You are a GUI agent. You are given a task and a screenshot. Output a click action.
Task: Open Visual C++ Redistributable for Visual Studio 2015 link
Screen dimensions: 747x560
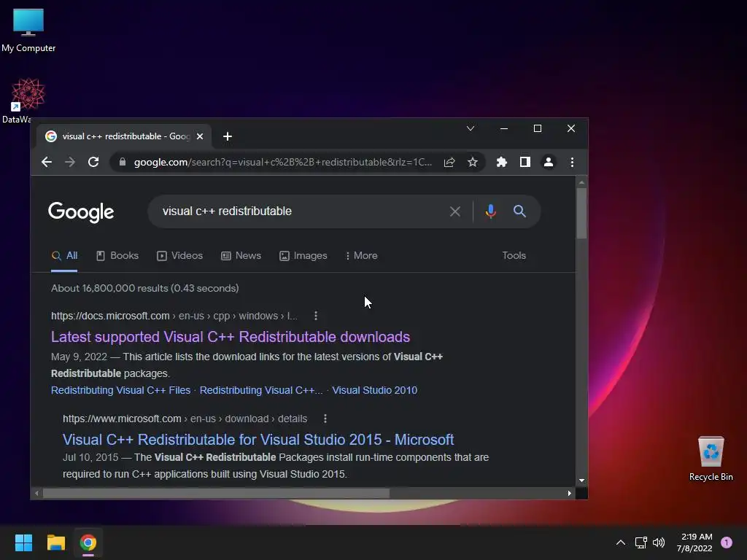click(258, 440)
